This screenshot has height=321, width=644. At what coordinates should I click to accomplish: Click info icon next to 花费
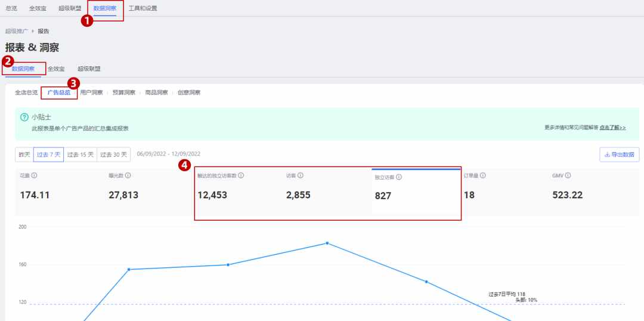(35, 175)
